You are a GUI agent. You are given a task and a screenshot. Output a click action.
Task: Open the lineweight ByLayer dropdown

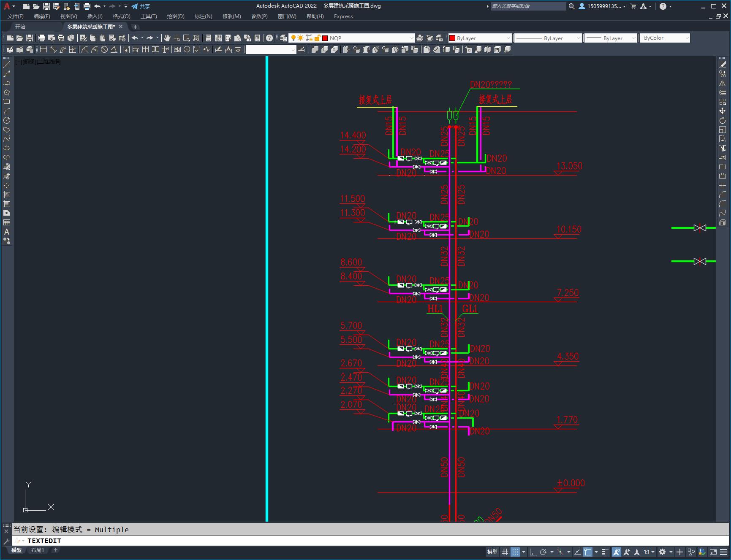(633, 38)
